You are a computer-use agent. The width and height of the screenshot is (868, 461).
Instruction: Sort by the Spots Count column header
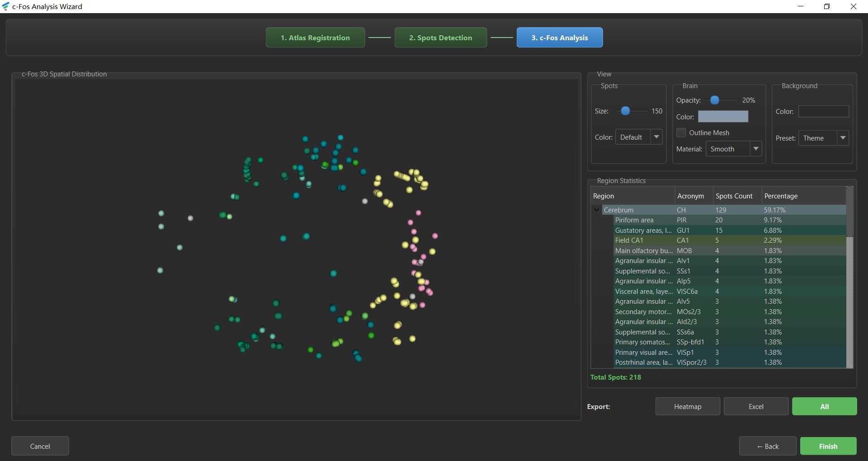click(x=737, y=196)
